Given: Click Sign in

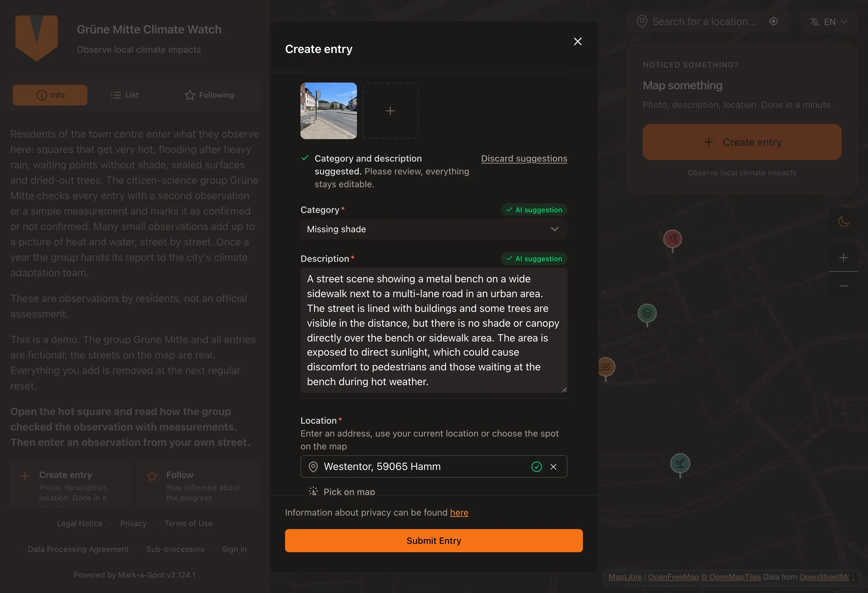Looking at the screenshot, I should tap(234, 549).
